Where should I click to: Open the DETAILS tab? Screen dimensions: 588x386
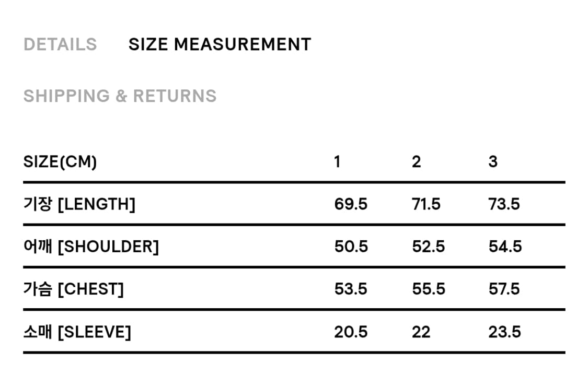tap(60, 44)
